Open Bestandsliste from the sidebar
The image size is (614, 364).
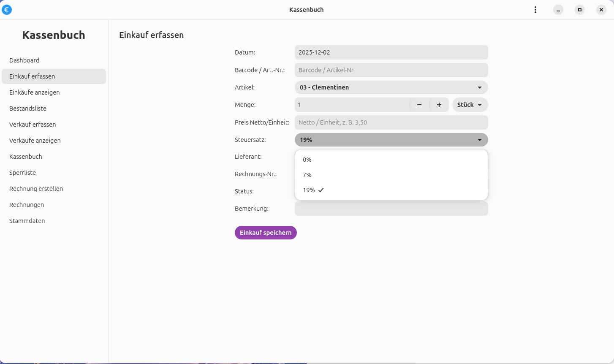[28, 109]
